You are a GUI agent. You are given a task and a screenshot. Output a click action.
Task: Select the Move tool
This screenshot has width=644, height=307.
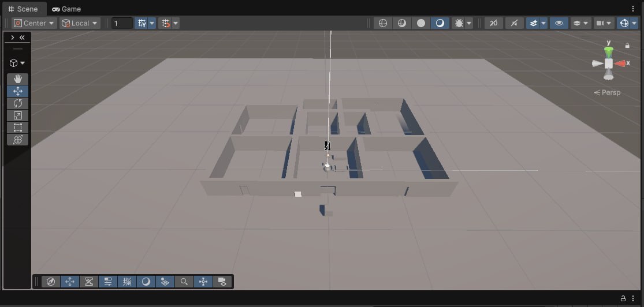18,91
